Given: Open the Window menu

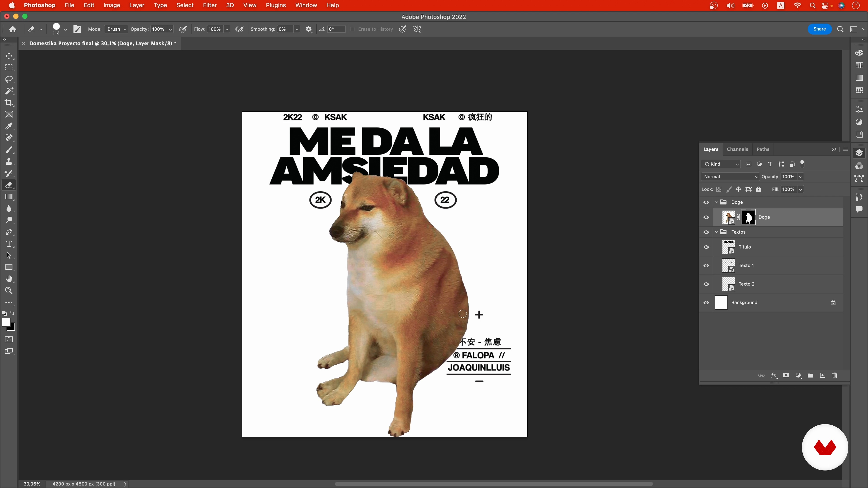Looking at the screenshot, I should 306,5.
